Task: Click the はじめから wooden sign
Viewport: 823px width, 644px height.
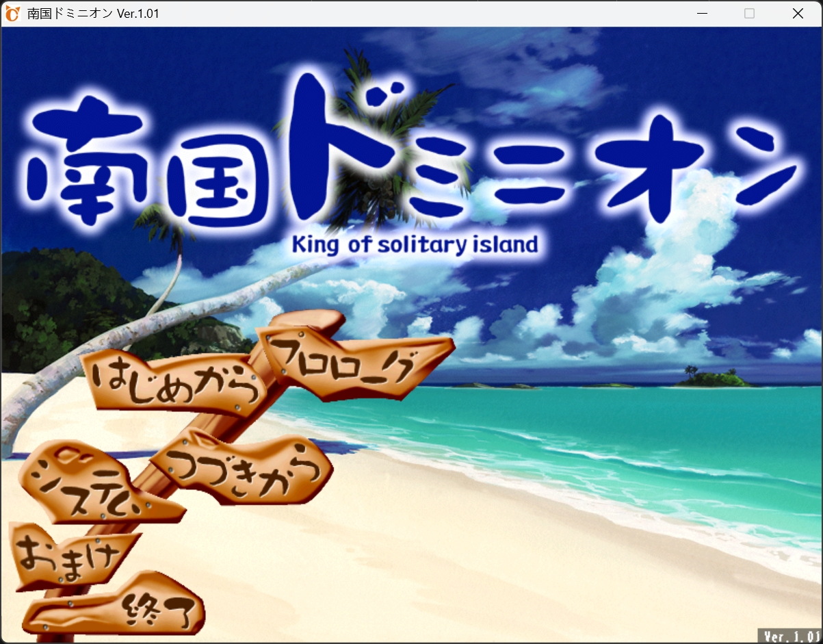Action: [x=174, y=383]
